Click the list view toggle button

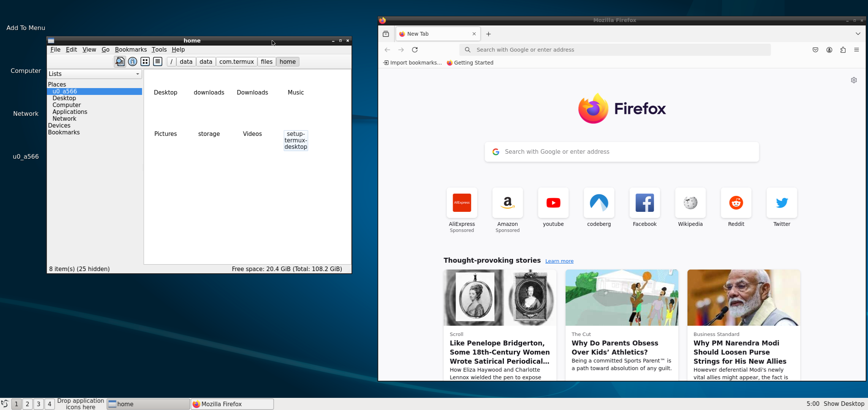tap(157, 61)
